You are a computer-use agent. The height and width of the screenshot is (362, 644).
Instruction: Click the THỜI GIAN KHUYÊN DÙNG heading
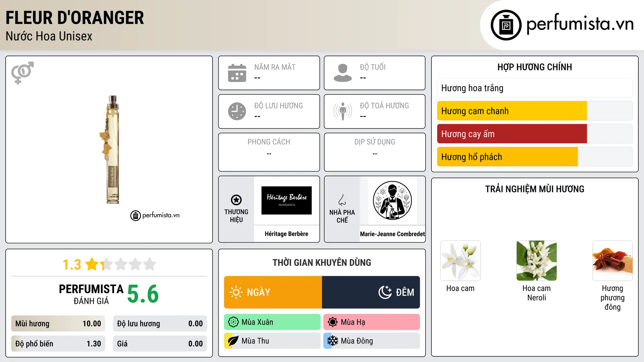322,262
